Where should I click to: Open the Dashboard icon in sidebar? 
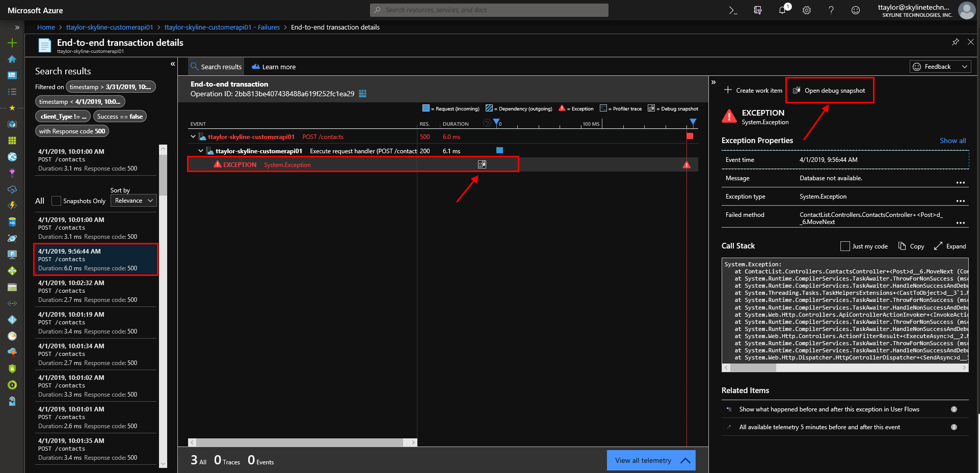click(x=12, y=75)
